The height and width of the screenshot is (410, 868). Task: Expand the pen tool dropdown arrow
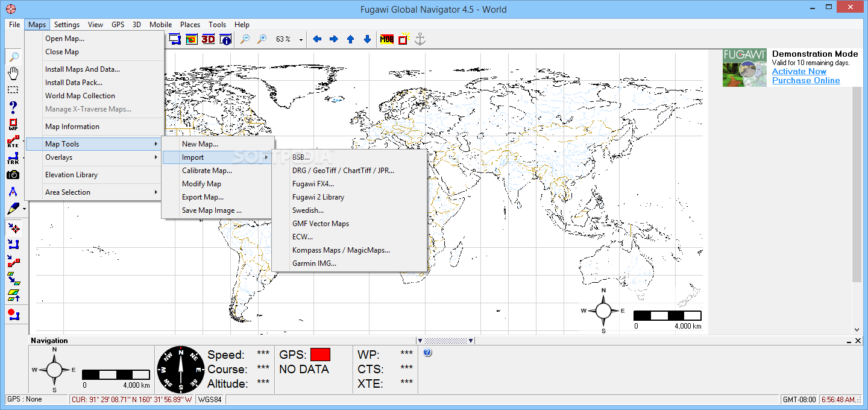24,209
